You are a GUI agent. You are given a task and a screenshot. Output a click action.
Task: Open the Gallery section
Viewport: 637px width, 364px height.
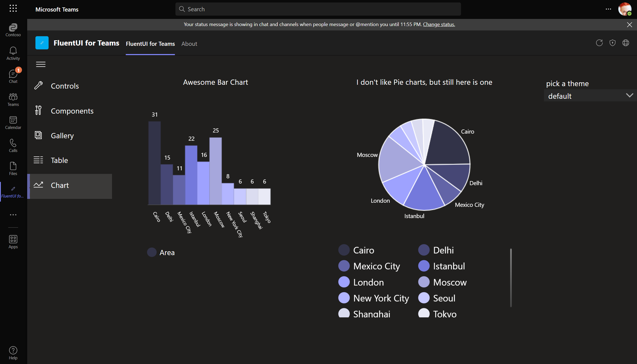pyautogui.click(x=62, y=136)
